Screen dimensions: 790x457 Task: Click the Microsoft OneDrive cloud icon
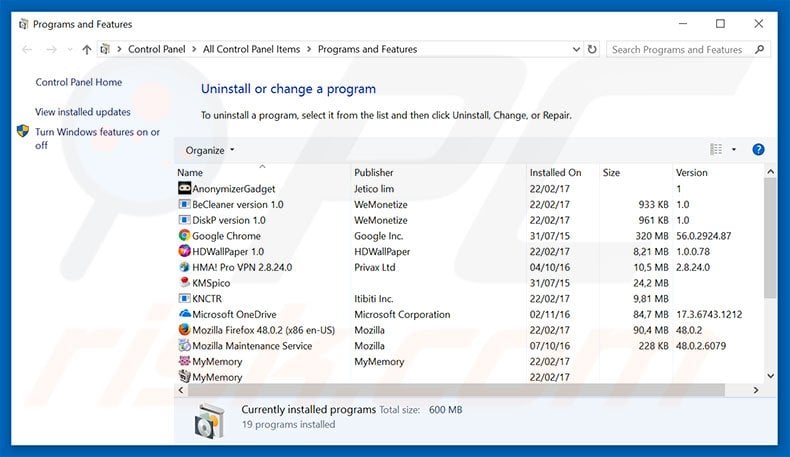tap(184, 314)
